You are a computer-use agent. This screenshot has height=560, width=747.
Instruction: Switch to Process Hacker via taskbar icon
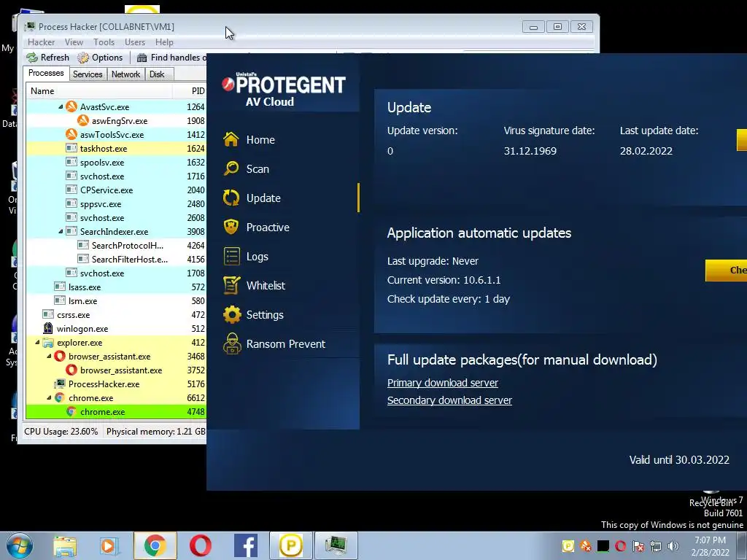coord(336,545)
